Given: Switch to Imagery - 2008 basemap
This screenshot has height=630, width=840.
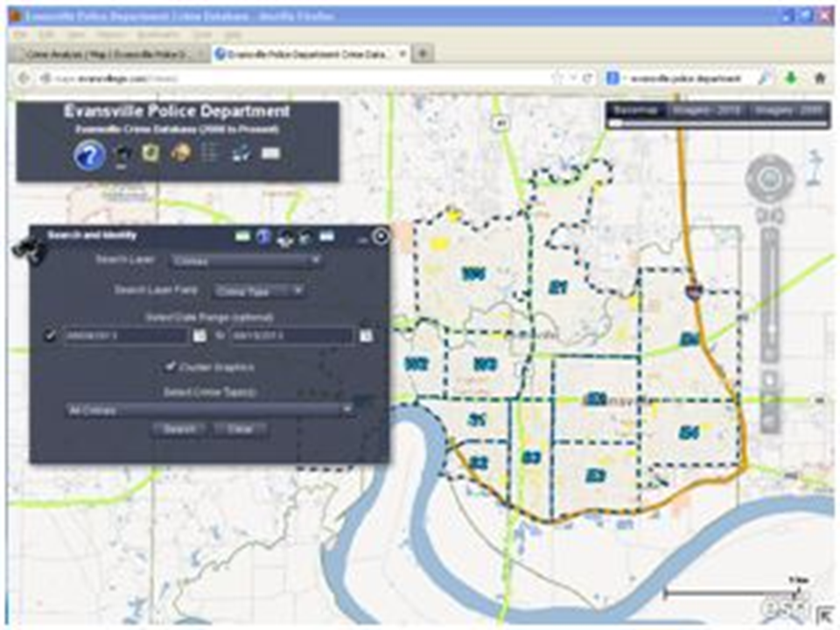Looking at the screenshot, I should pos(787,111).
